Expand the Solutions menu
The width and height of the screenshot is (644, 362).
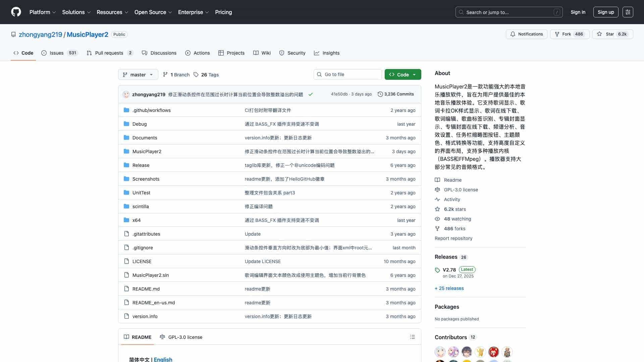76,12
